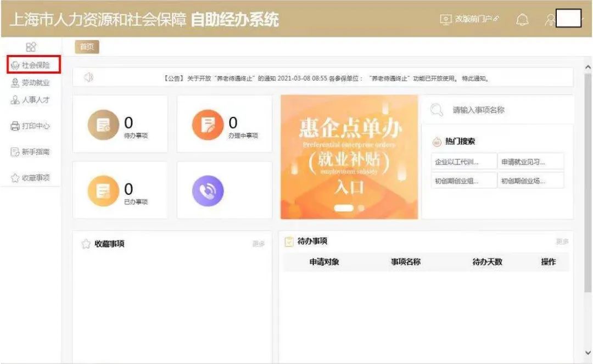Click the 已办事项 yellow document icon

tap(103, 190)
